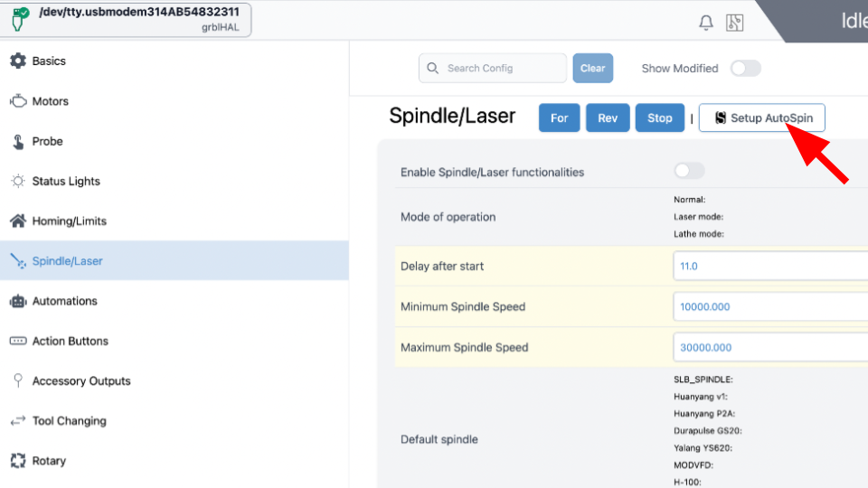The image size is (868, 488).
Task: Click the 'Huanyang v1:' option label
Action: (x=700, y=397)
